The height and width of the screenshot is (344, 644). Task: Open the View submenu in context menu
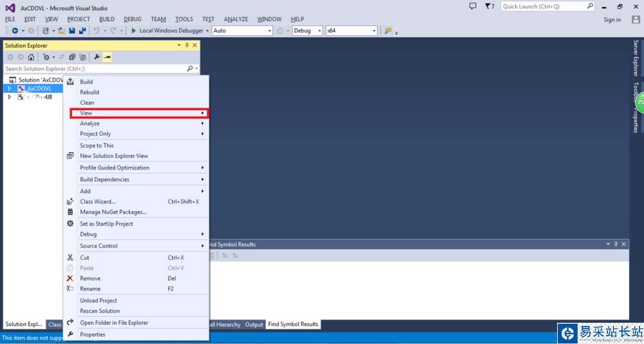[x=139, y=113]
